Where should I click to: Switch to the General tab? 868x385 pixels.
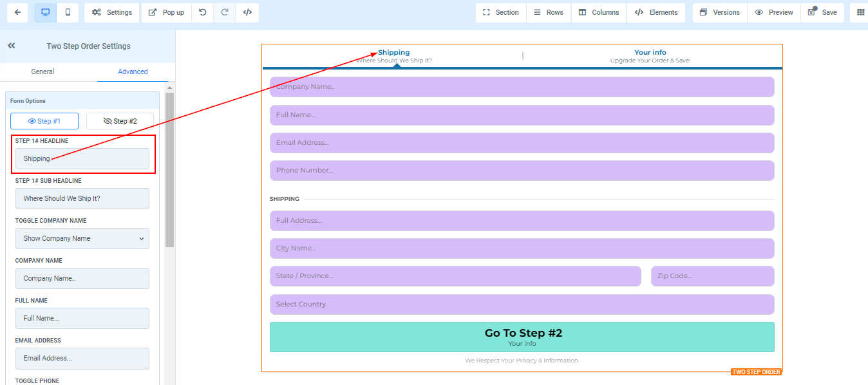tap(42, 71)
